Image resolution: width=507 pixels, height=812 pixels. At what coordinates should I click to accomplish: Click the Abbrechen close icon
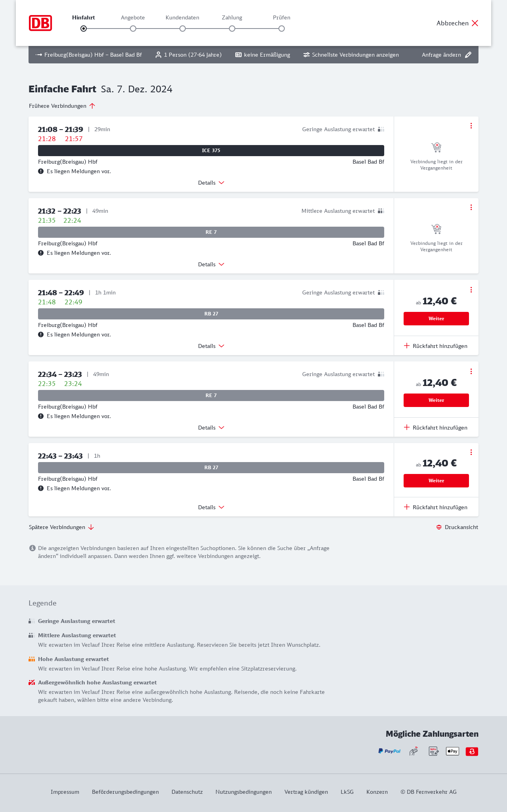click(x=475, y=23)
